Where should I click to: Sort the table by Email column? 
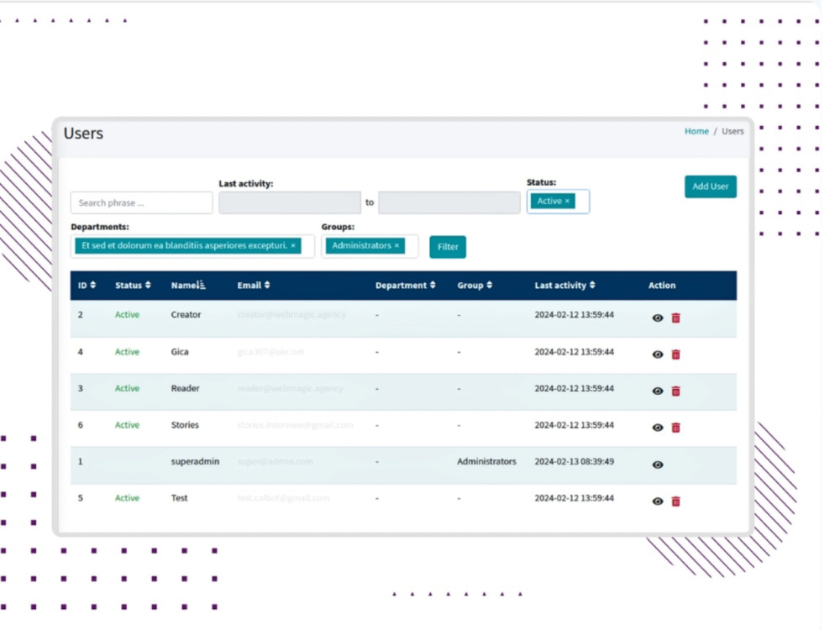click(254, 286)
